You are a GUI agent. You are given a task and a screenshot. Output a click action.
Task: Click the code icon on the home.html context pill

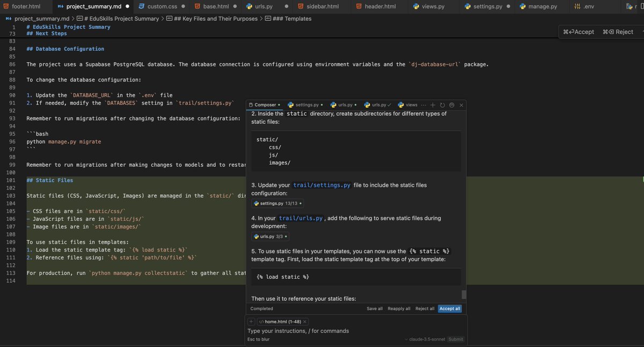262,321
